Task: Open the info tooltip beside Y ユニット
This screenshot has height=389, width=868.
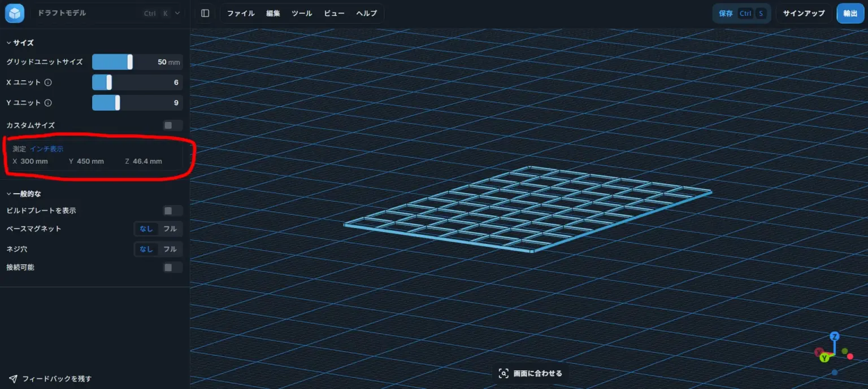Action: coord(49,103)
